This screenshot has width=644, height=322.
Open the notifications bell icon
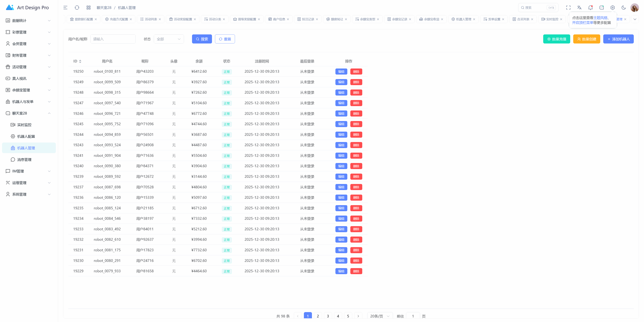[590, 8]
